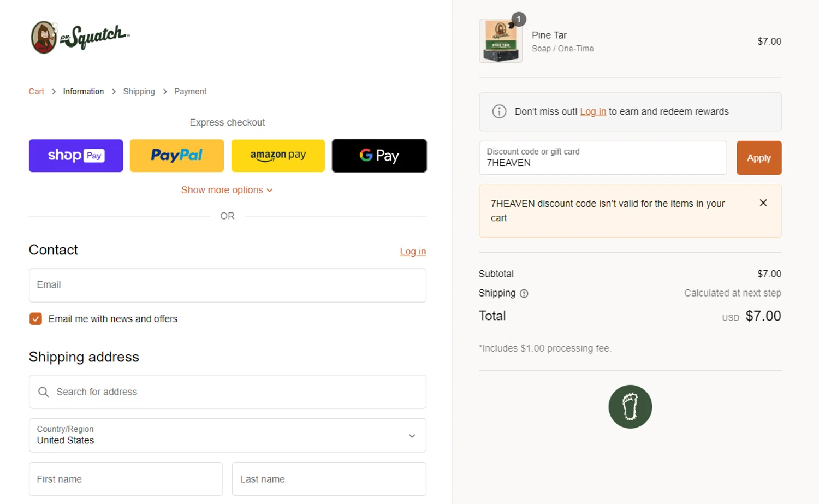Check out using Google Pay

(379, 156)
